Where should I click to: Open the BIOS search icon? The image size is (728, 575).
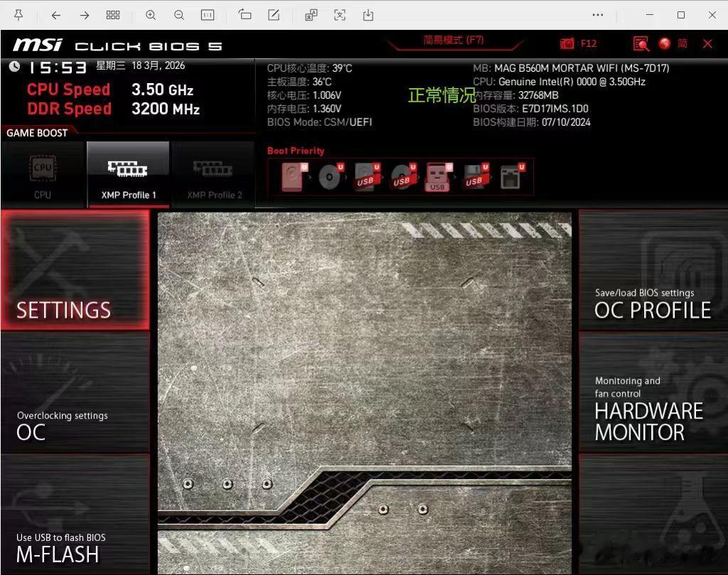[641, 43]
